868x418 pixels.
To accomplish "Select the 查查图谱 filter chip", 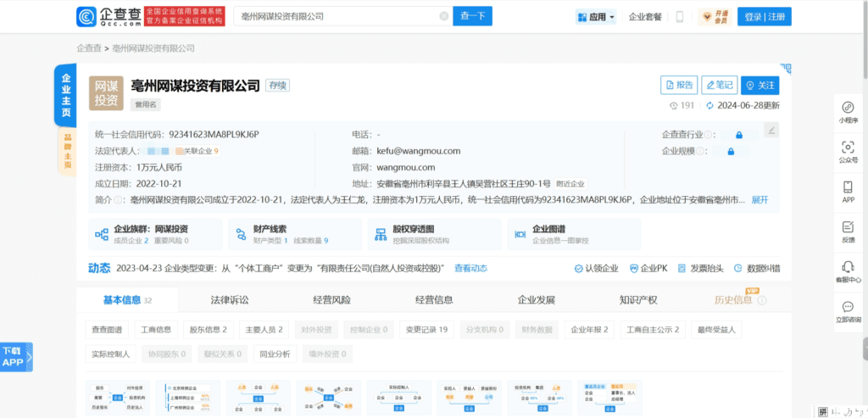I will tap(107, 330).
